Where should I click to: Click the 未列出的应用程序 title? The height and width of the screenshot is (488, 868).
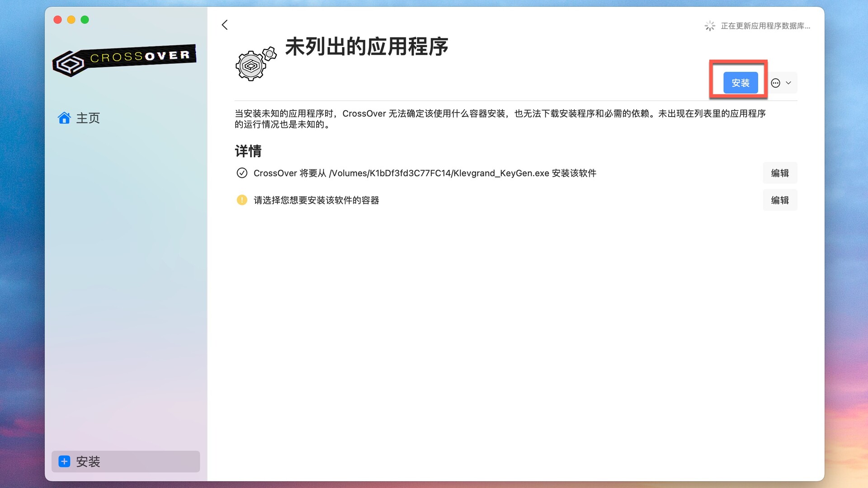(367, 47)
